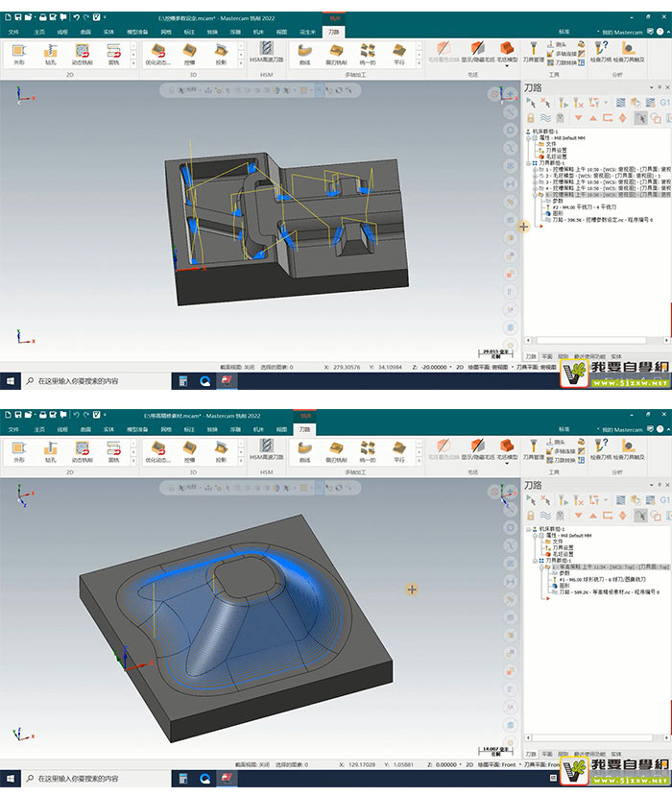Collapse 属性 Mill Default MM in bottom tree
672x796 pixels.
point(535,535)
